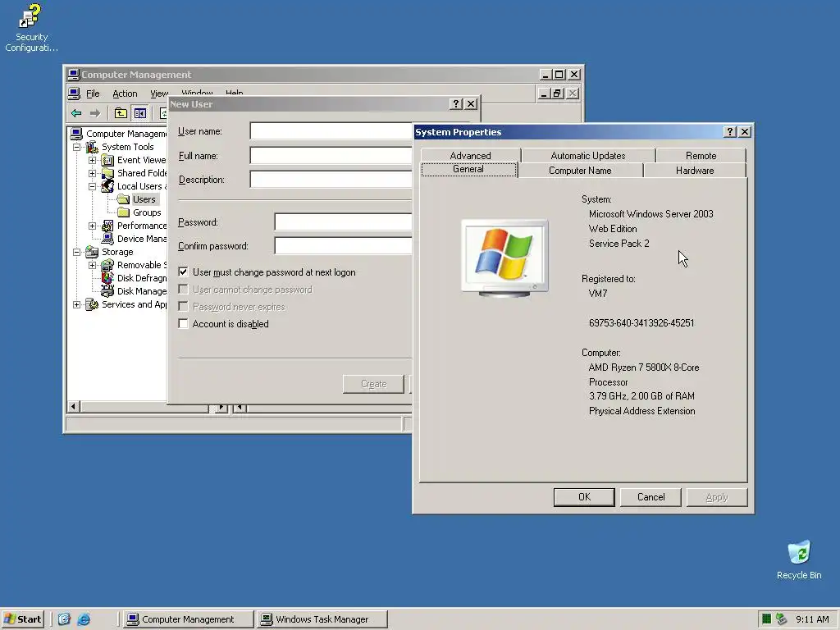
Task: Toggle the Show/Hide Console Tree toolbar icon
Action: pos(140,113)
